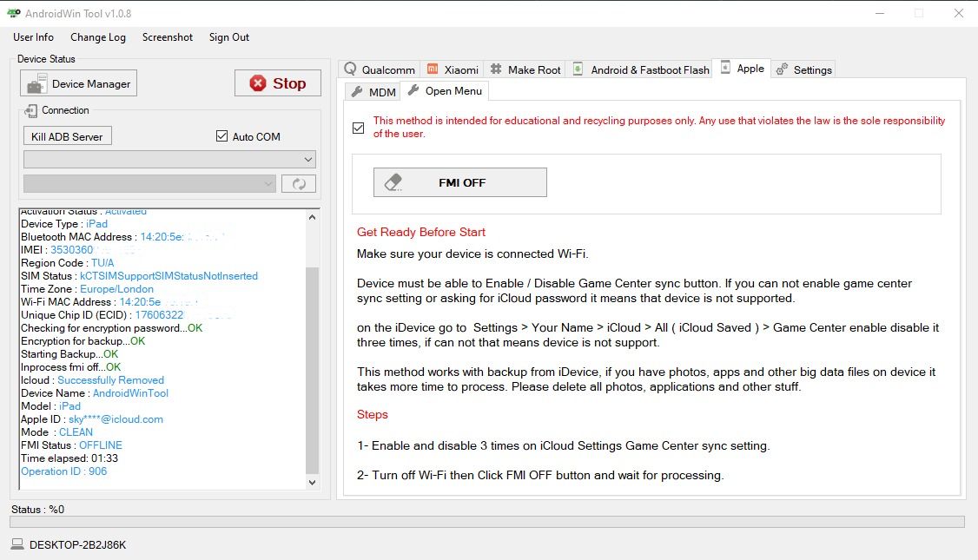The height and width of the screenshot is (560, 978).
Task: Click the MDM wrench icon
Action: (357, 92)
